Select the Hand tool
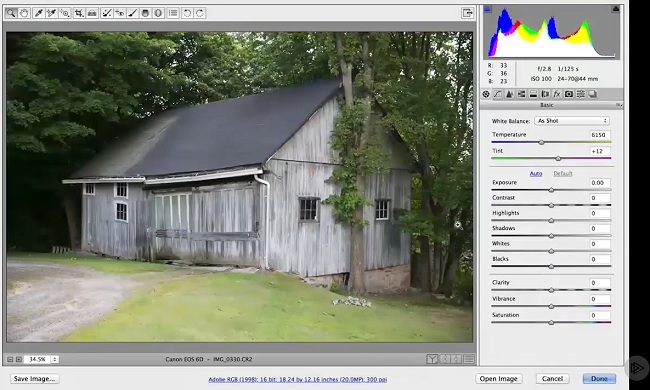 (24, 13)
